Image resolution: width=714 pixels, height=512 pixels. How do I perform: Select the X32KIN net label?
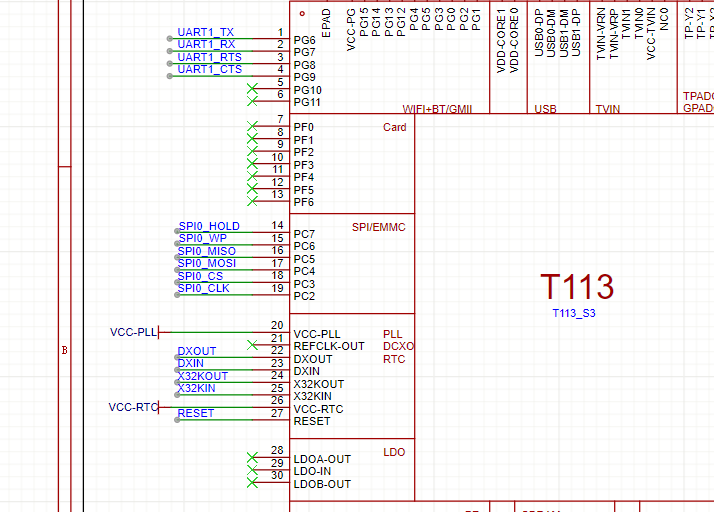[x=196, y=388]
